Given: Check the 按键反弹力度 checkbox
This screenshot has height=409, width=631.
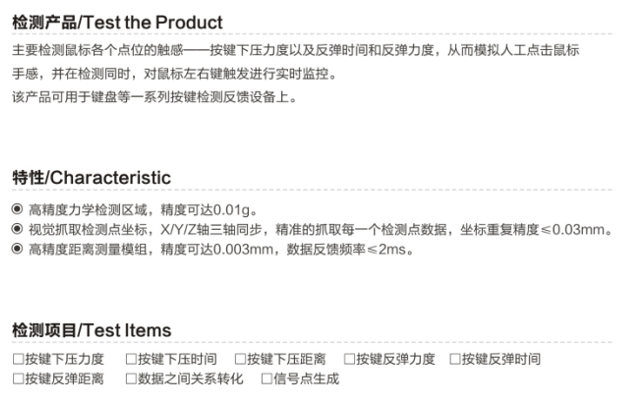Looking at the screenshot, I should [349, 358].
